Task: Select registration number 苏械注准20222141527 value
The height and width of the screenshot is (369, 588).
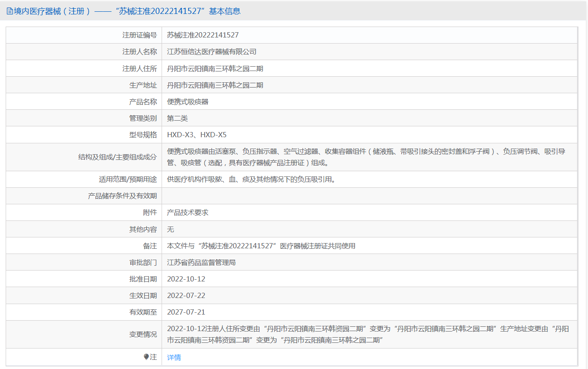Action: click(203, 35)
